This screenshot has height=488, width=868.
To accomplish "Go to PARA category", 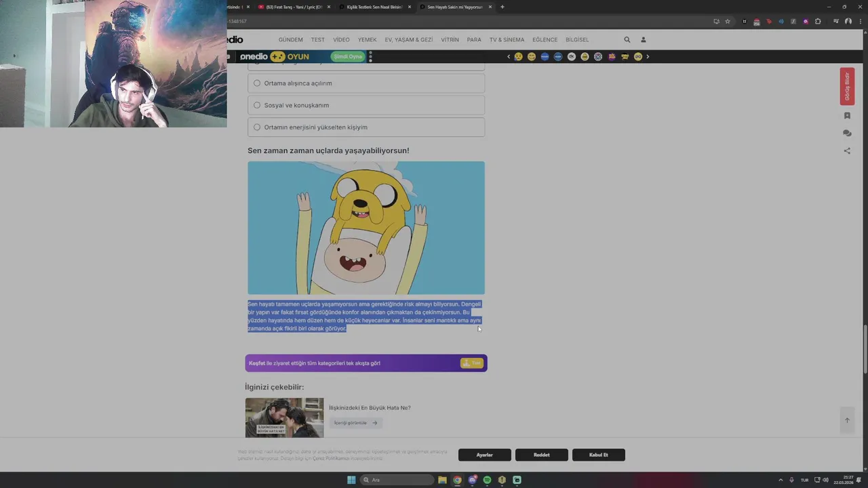I will pos(474,40).
